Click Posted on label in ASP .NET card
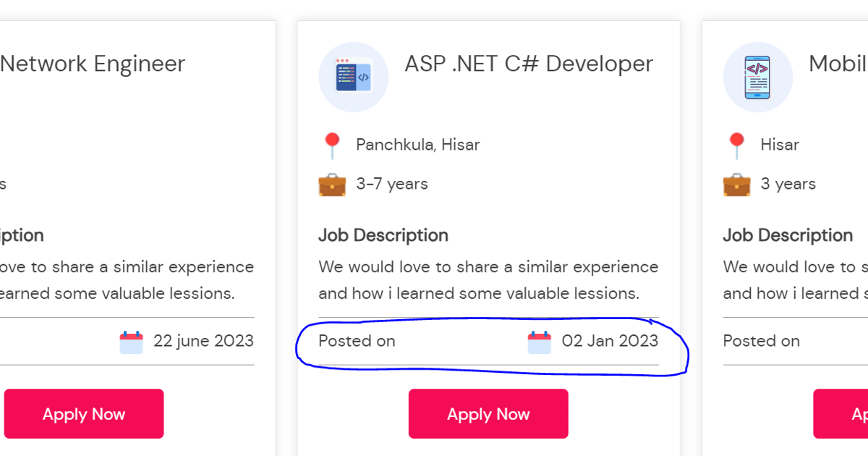868x456 pixels. point(357,341)
